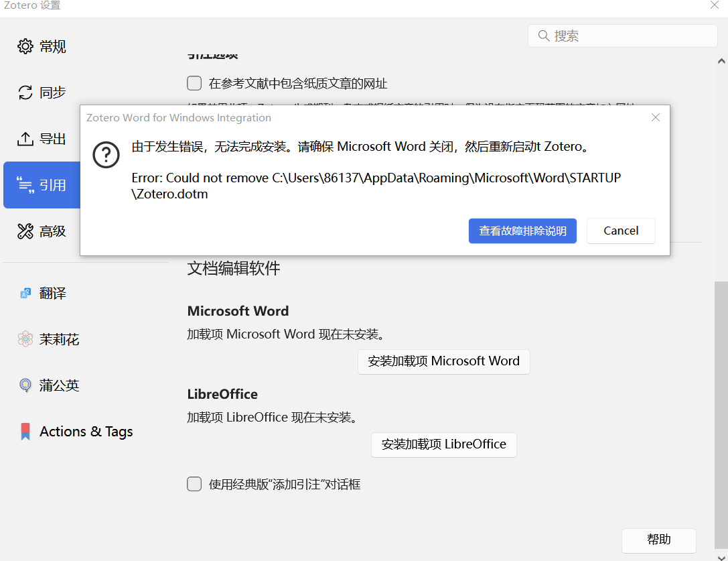728x561 pixels.
Task: Enable 在参考文献中包含纸质文章的网址 checkbox
Action: (194, 83)
